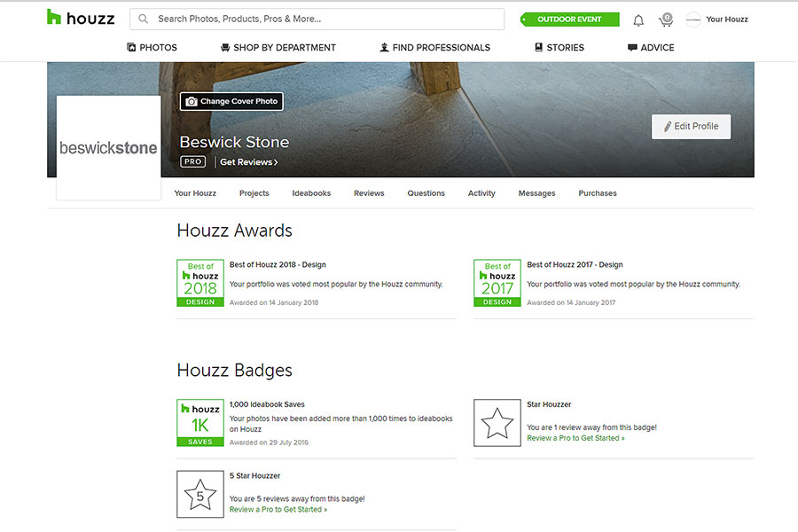Follow the Get Reviews link

pos(248,162)
